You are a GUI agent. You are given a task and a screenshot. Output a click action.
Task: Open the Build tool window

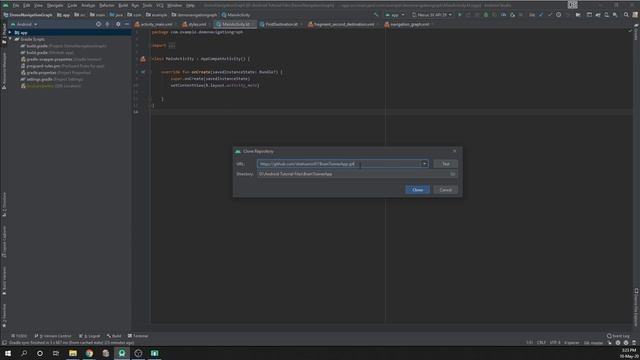(114, 336)
